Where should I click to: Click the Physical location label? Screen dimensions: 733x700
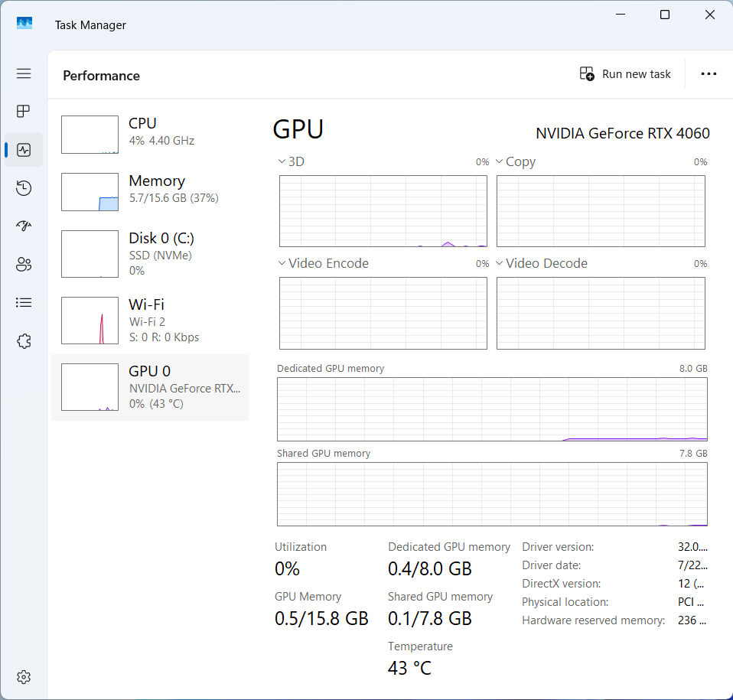coord(565,602)
